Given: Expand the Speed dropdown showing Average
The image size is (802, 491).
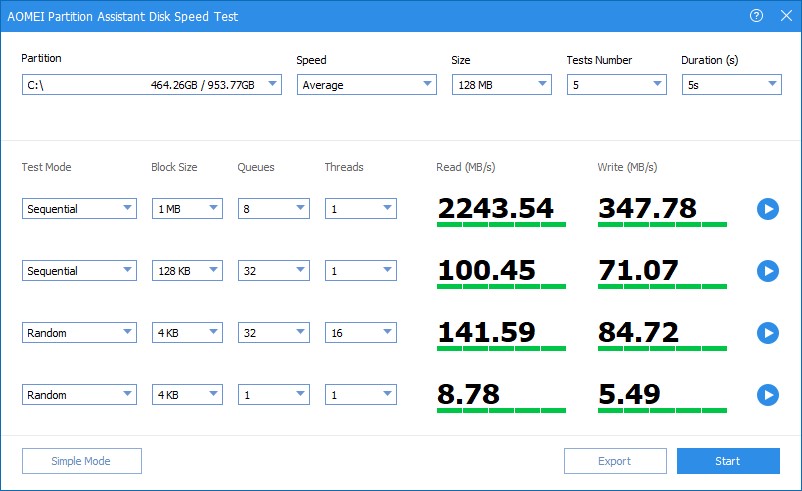Looking at the screenshot, I should tap(366, 85).
